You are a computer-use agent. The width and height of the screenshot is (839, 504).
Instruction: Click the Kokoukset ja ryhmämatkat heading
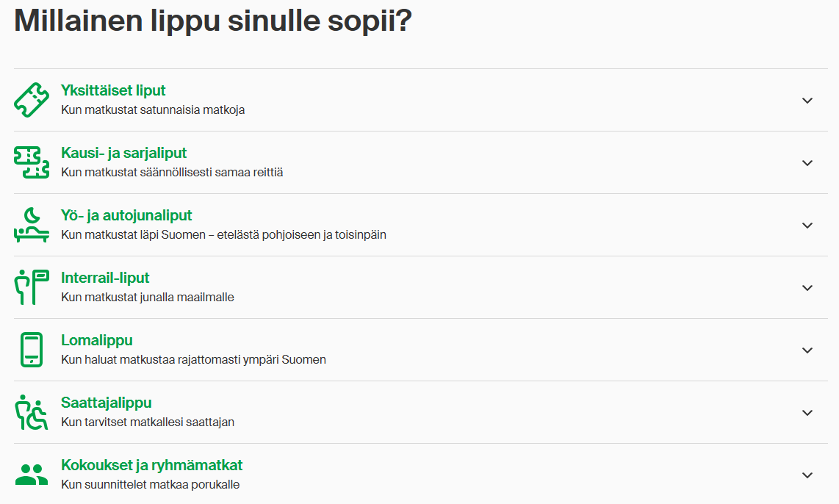point(151,465)
